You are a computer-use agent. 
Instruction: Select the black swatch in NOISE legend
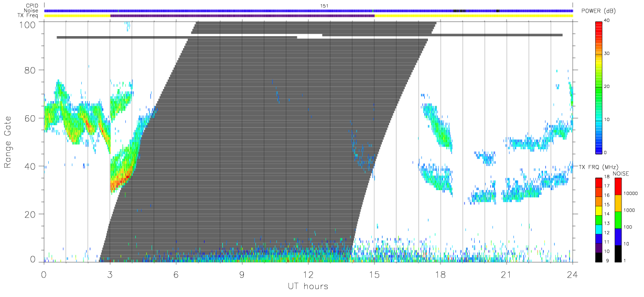[x=618, y=254]
